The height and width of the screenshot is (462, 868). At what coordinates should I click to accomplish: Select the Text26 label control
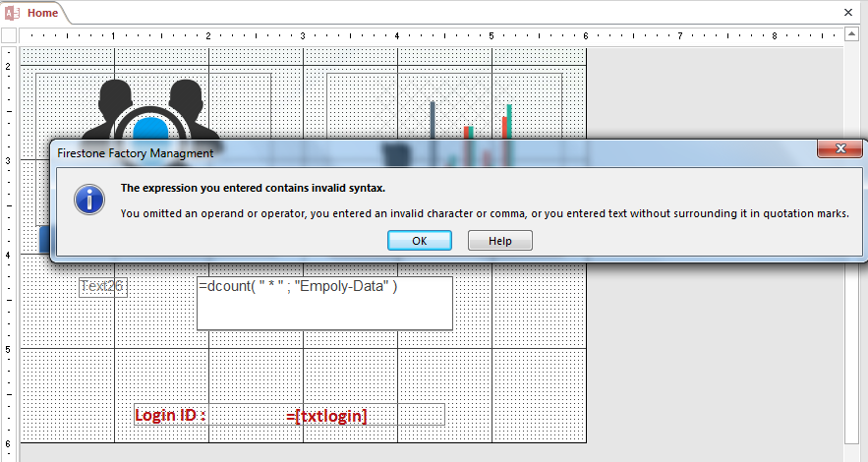[x=103, y=287]
